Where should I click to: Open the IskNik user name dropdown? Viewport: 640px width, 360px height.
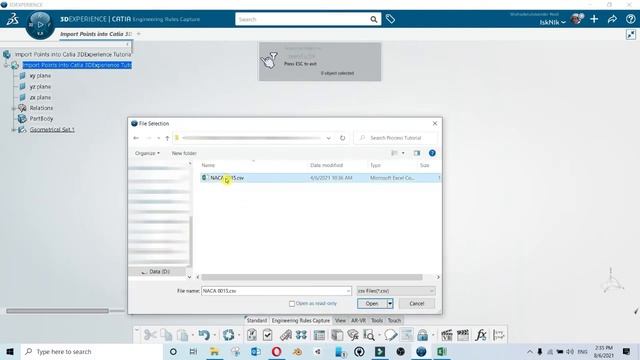(x=552, y=22)
